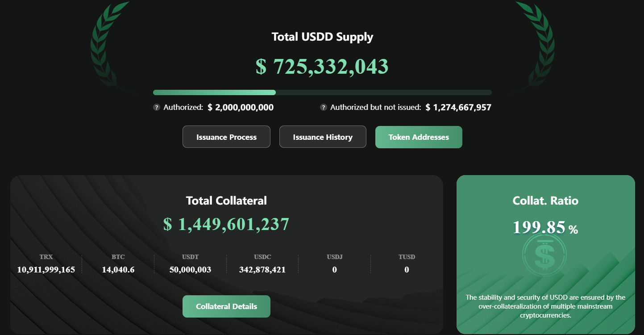
Task: Click the TRX amount 10,911,999,165
Action: 46,269
